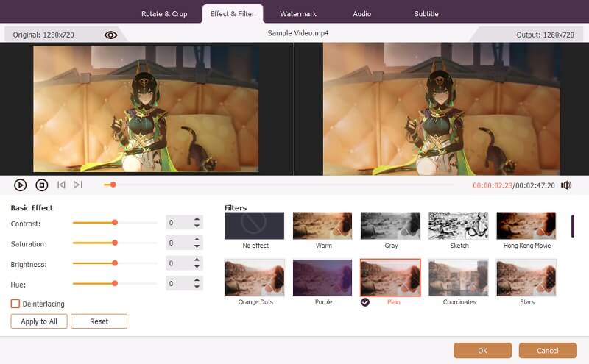The height and width of the screenshot is (364, 589).
Task: Toggle the original preview eye icon
Action: click(110, 35)
